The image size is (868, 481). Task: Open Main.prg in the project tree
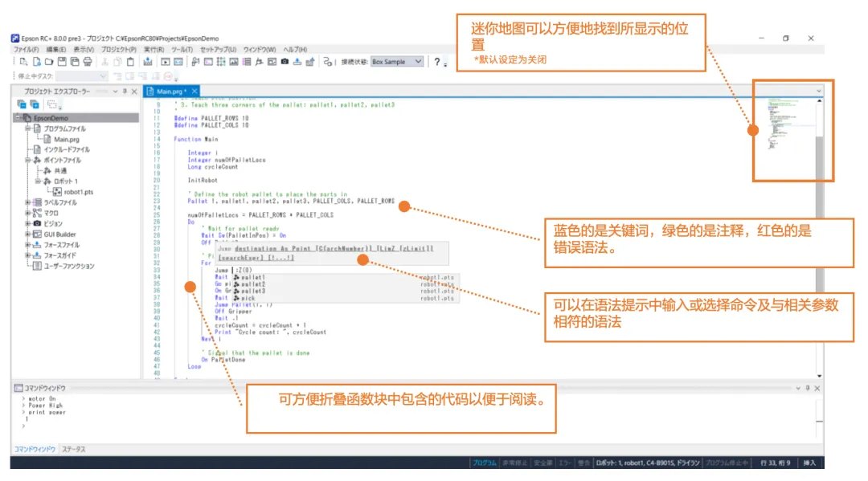click(x=66, y=139)
